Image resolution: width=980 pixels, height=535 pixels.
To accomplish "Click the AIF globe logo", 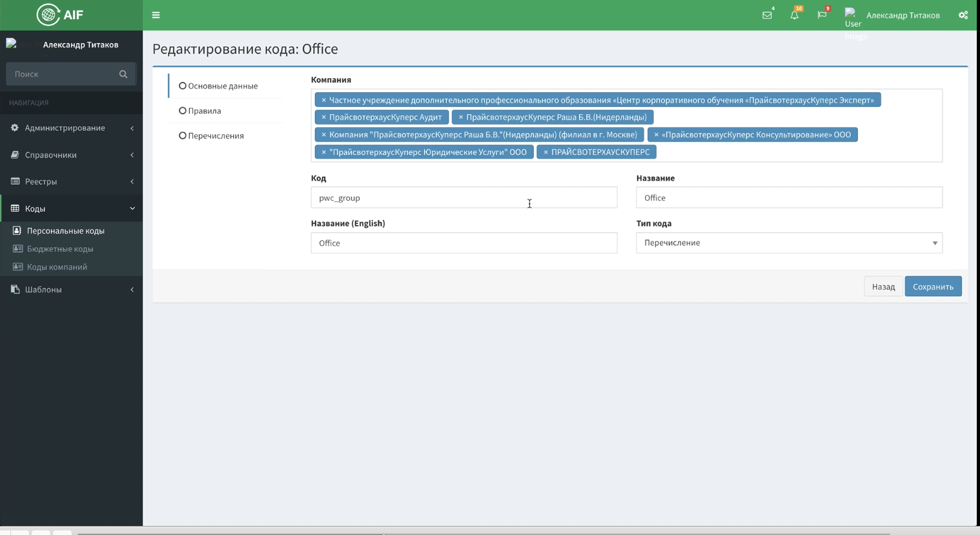I will tap(48, 15).
